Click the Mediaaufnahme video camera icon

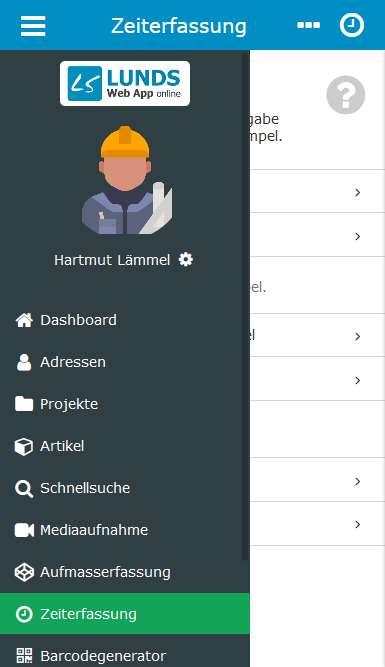click(24, 530)
